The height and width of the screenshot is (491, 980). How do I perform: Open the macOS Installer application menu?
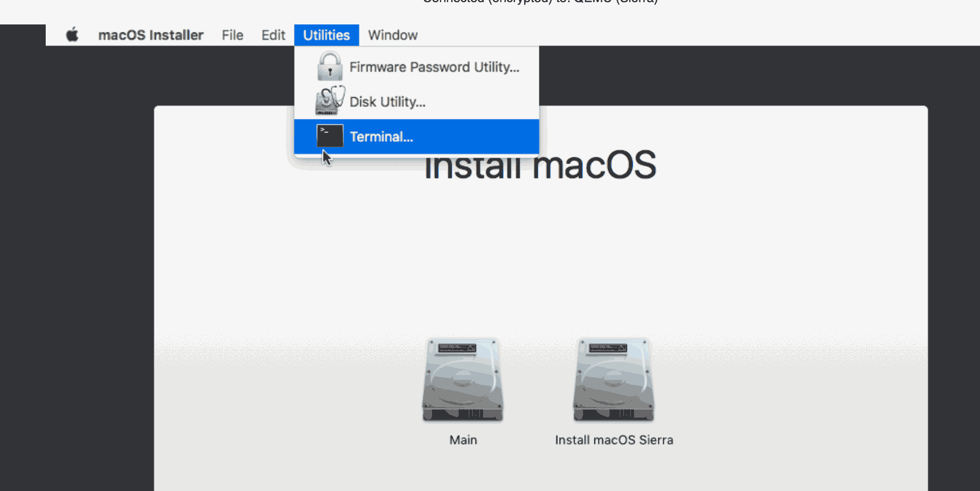coord(151,35)
